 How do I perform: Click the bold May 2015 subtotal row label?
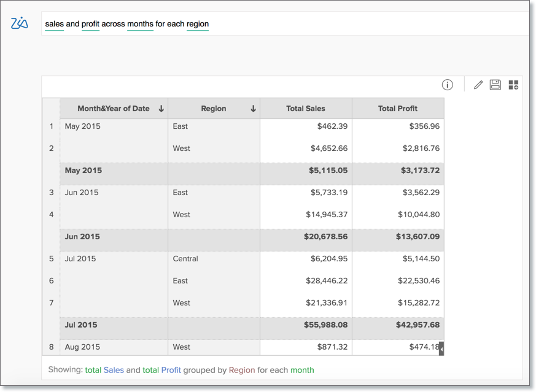(x=84, y=171)
